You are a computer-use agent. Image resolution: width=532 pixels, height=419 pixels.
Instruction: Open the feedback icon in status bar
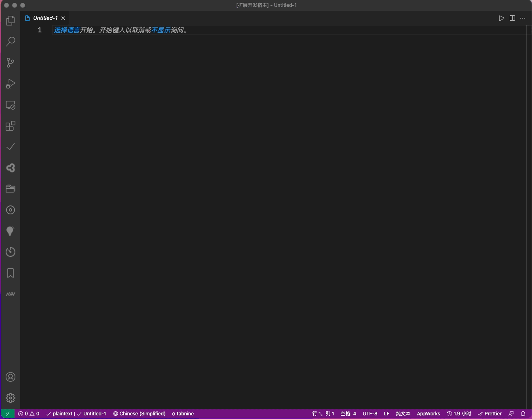(511, 414)
